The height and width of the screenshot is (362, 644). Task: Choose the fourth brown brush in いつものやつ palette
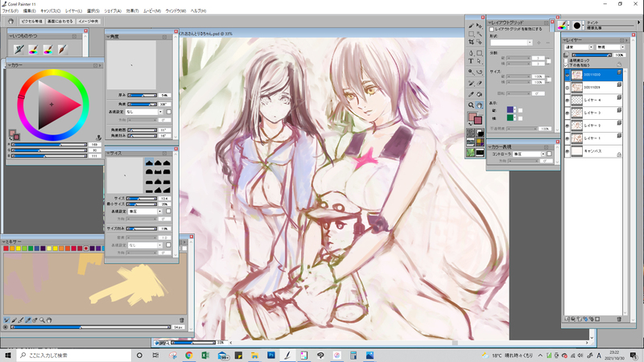(62, 49)
